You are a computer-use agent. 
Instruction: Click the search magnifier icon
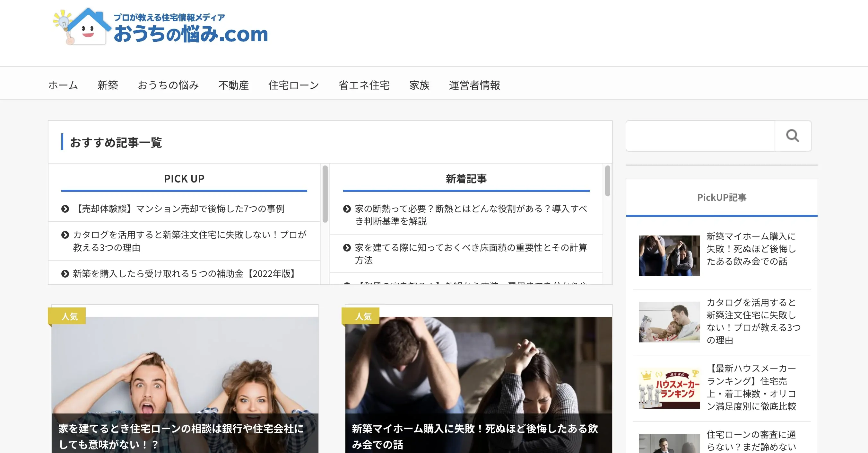pyautogui.click(x=793, y=136)
